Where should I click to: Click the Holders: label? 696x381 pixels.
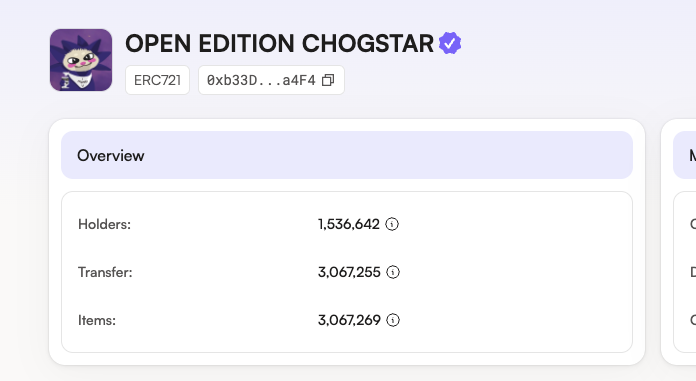pos(104,224)
